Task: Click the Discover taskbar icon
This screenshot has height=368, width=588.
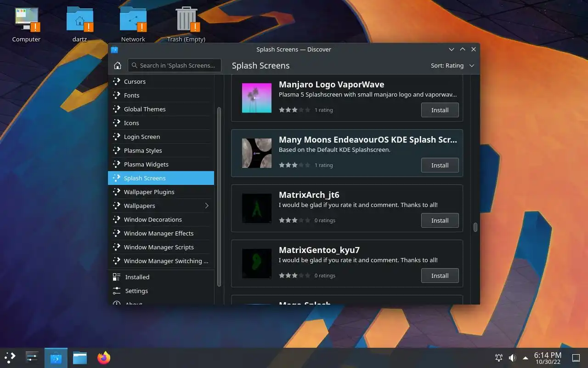Action: coord(56,357)
